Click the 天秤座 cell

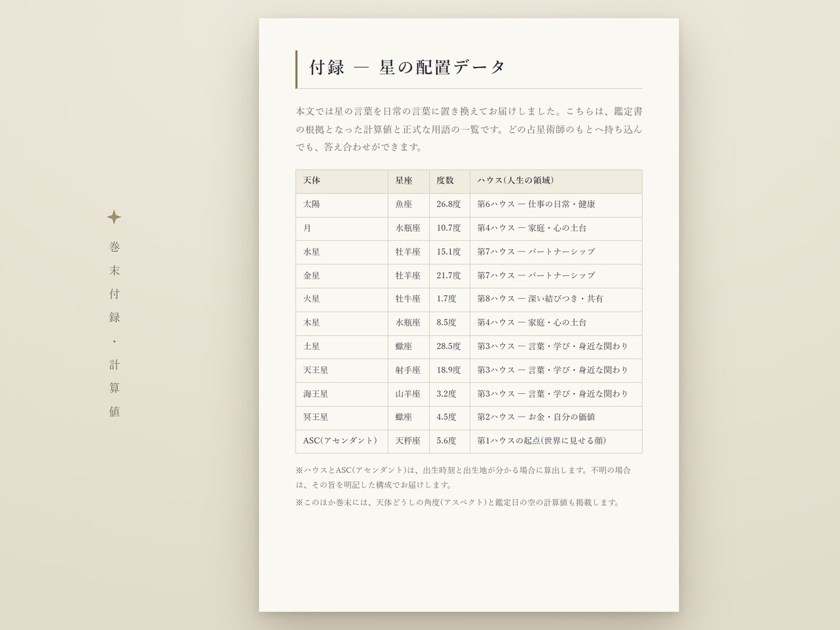coord(408,441)
